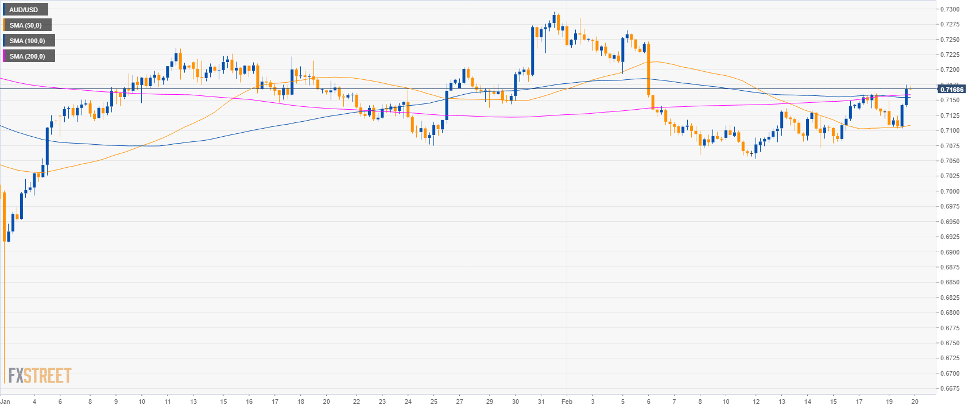The width and height of the screenshot is (980, 409).
Task: Click the magenta SMA 200 color bar
Action: pos(4,56)
